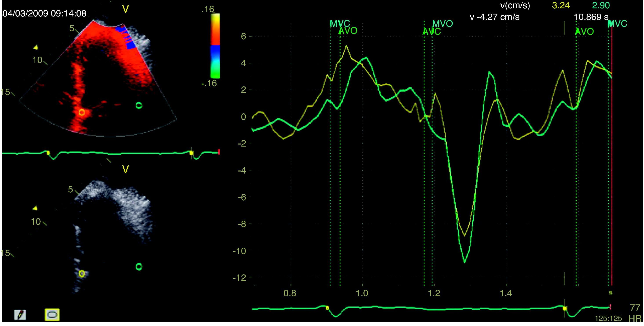
Task: Click green ROI circle on grayscale lower image
Action: point(139,267)
